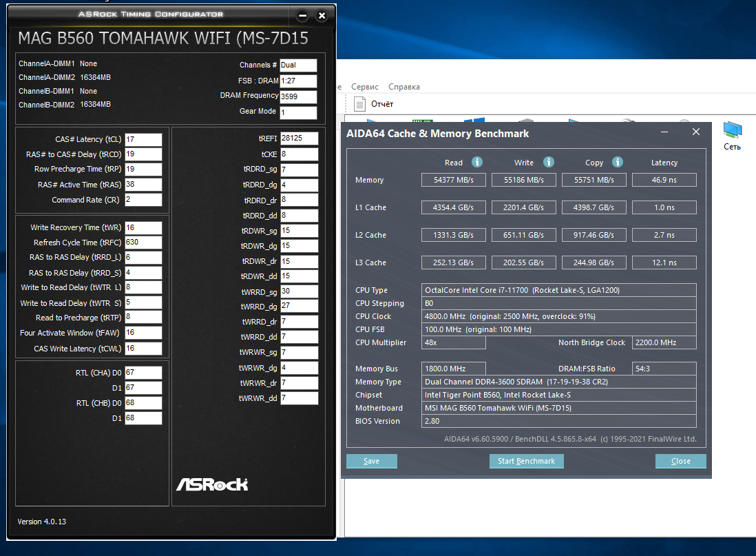The image size is (756, 556).
Task: Click the Отчёт toolbar button
Action: coord(374,104)
